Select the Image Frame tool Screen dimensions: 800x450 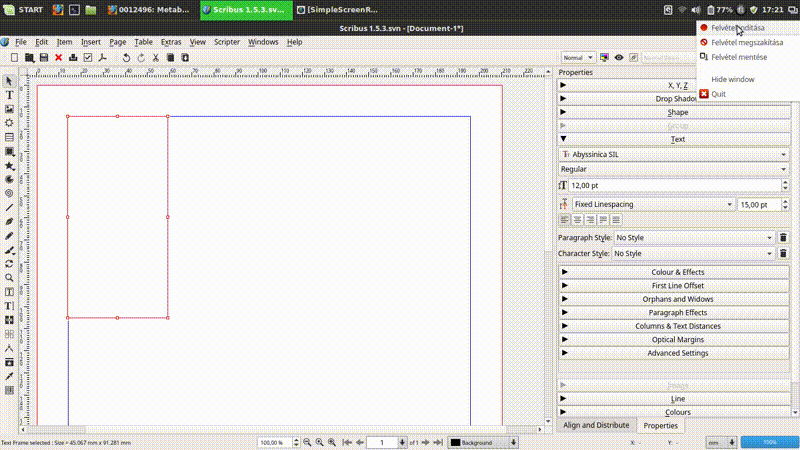[x=9, y=108]
